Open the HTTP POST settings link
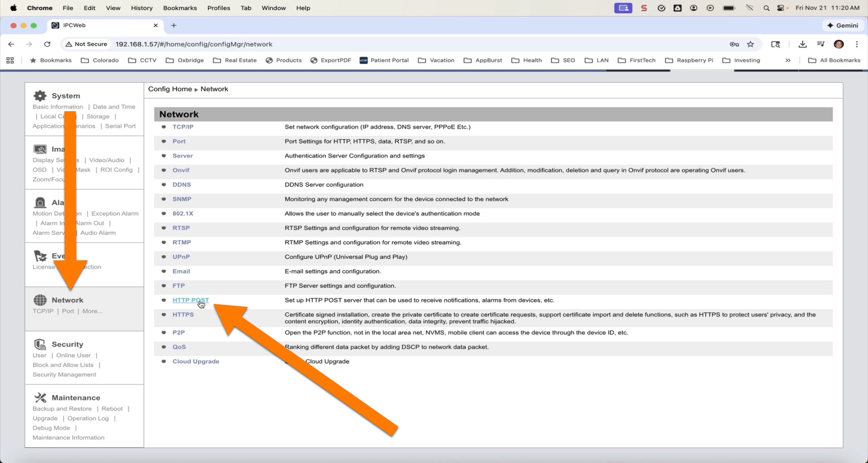 coord(190,300)
